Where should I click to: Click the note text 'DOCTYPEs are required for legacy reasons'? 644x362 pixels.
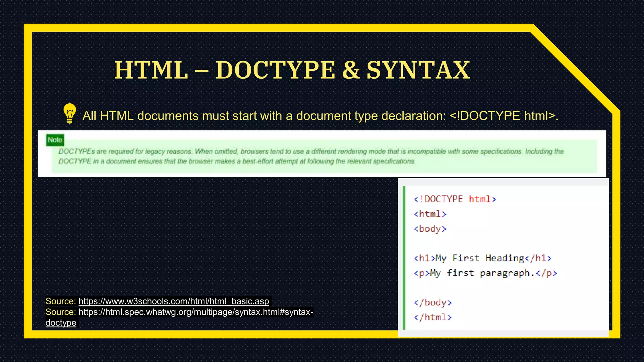click(125, 151)
